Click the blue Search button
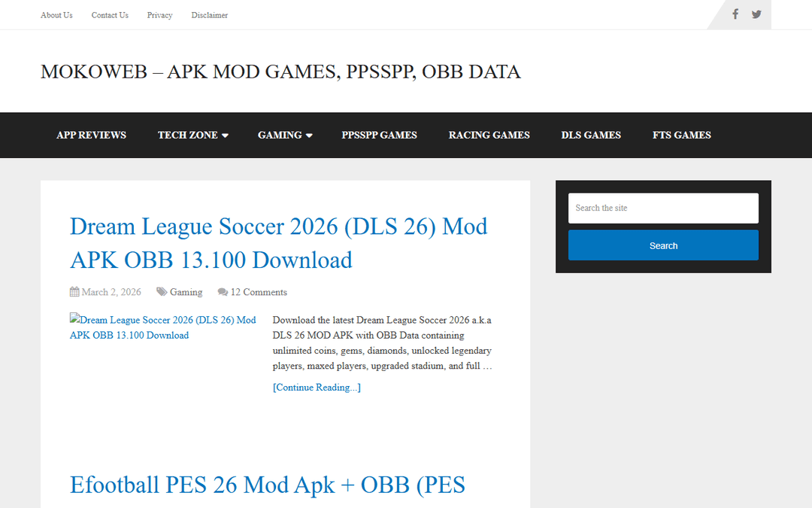 pyautogui.click(x=663, y=245)
